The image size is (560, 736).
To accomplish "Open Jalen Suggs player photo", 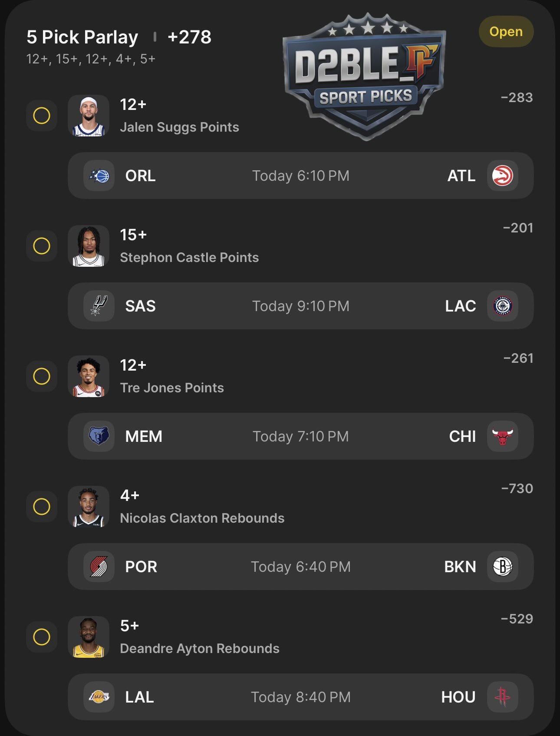I will pyautogui.click(x=89, y=116).
